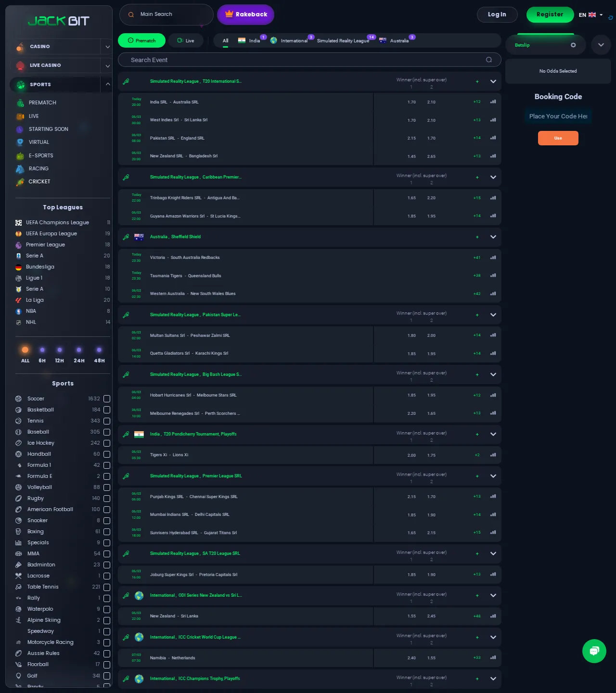Click the Bundesliga flag icon
616x693 pixels.
[x=18, y=267]
